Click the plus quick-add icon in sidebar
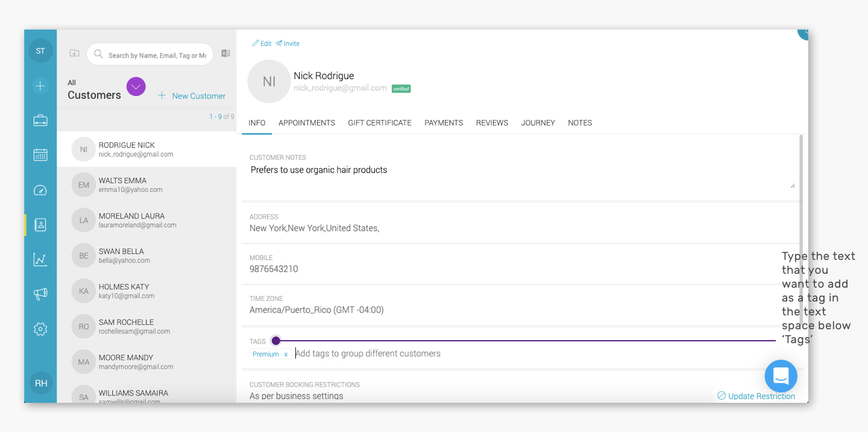868x433 pixels. (40, 86)
